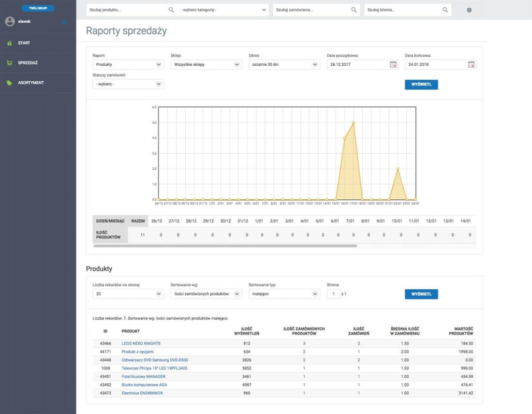Open the Statusy zamówień dropdown
The width and height of the screenshot is (532, 414).
[x=128, y=84]
